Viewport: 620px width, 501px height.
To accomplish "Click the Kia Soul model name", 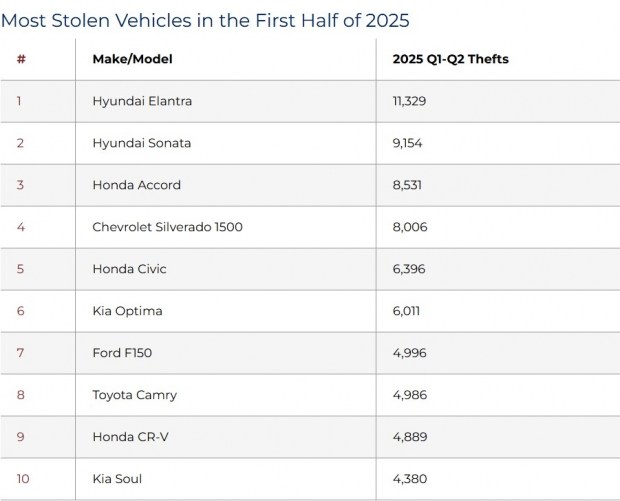I will click(x=117, y=479).
